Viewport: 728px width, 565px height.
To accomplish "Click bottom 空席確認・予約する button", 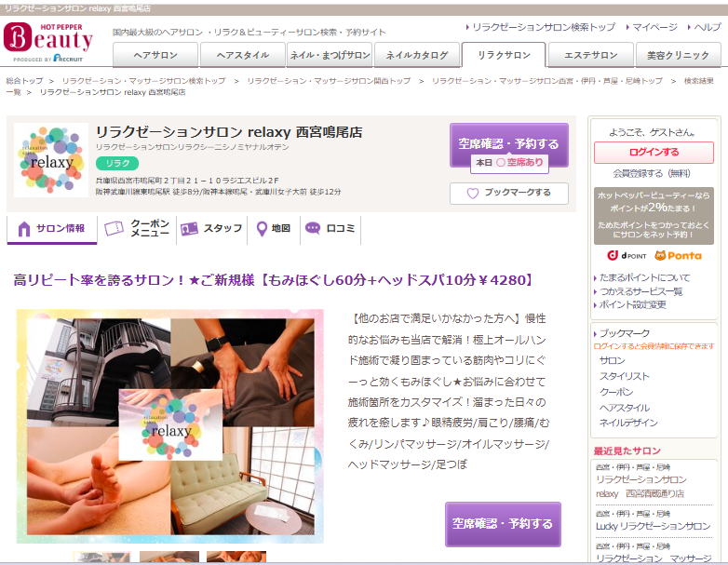I will (503, 524).
